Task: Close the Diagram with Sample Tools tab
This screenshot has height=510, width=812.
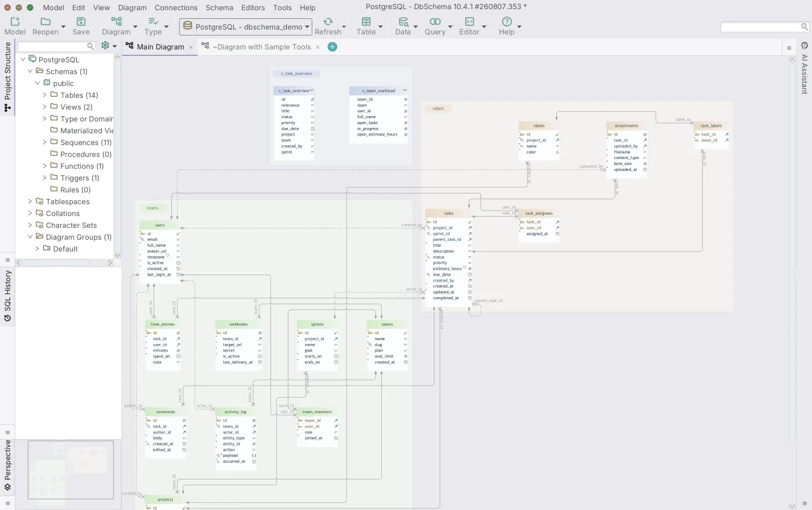Action: tap(317, 47)
